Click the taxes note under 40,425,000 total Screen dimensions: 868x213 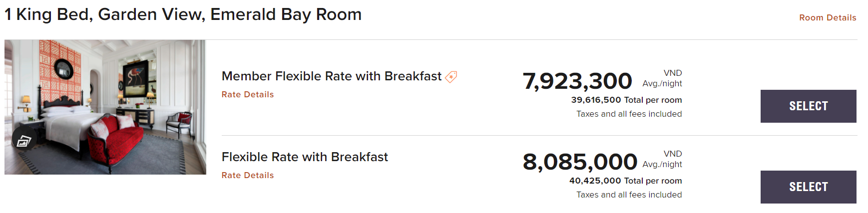pyautogui.click(x=629, y=195)
